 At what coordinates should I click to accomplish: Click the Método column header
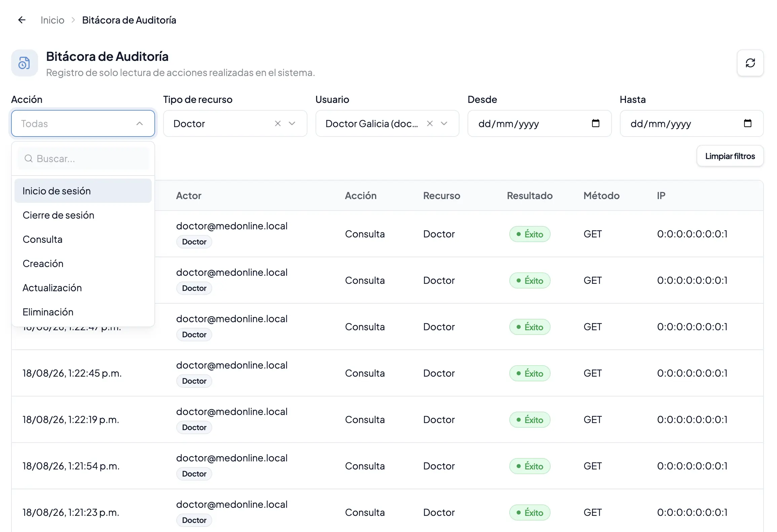coord(601,196)
